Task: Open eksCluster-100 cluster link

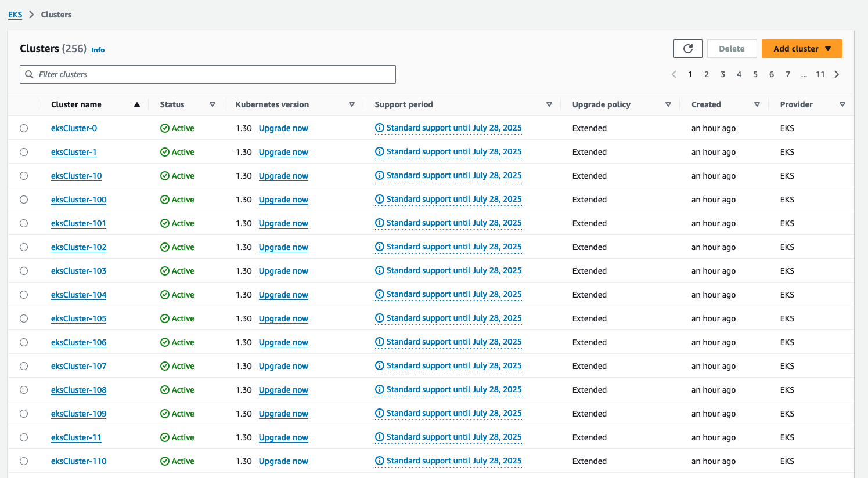Action: click(78, 200)
